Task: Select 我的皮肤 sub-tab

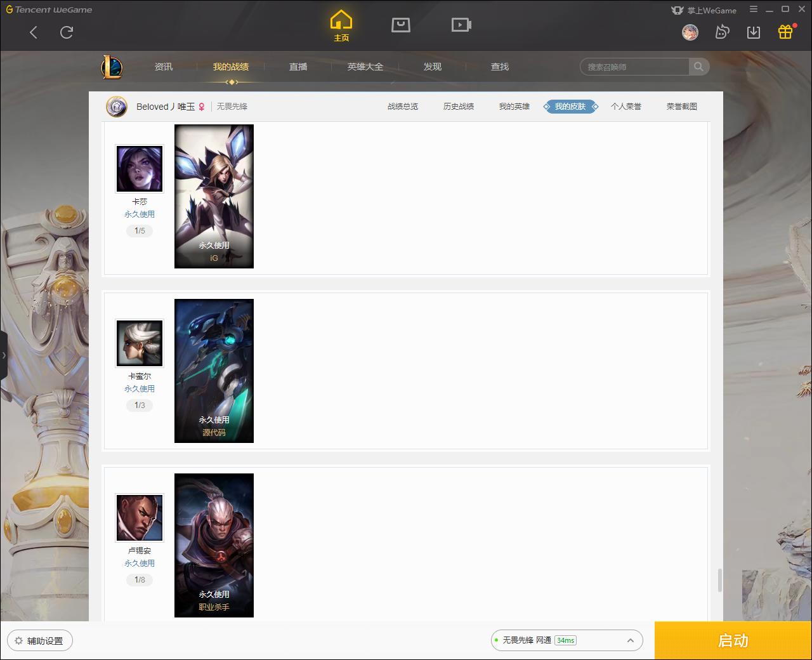Action: (x=570, y=107)
